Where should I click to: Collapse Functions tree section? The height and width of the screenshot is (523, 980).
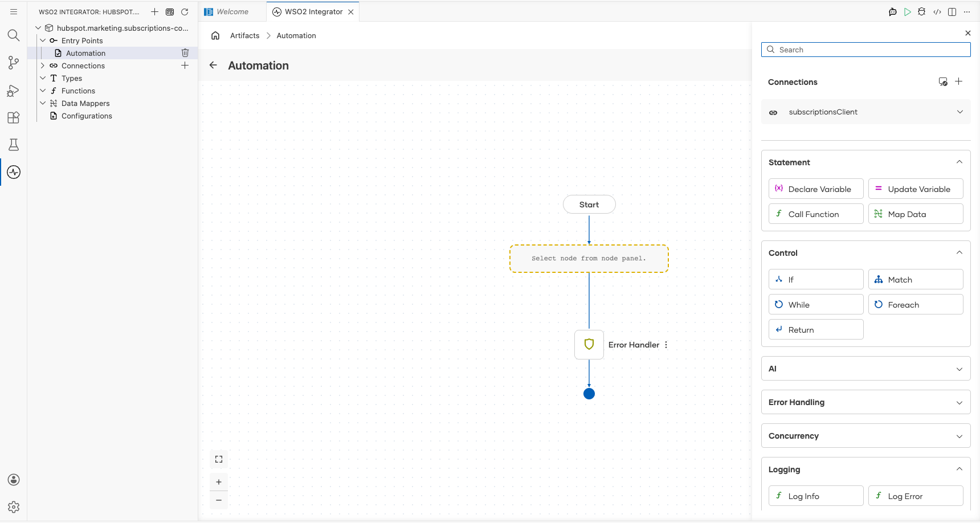[43, 91]
